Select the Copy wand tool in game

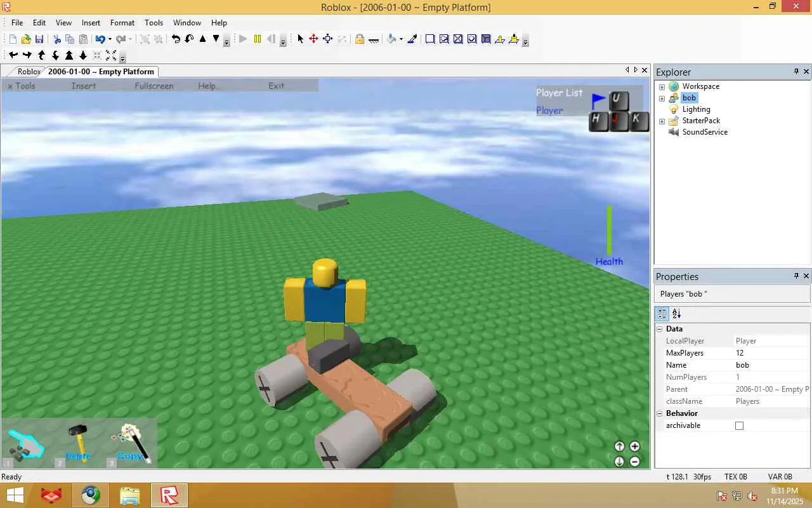(x=131, y=443)
